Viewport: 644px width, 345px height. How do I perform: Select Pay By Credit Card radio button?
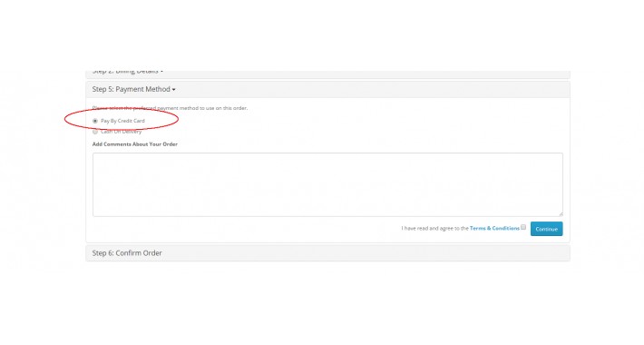95,121
